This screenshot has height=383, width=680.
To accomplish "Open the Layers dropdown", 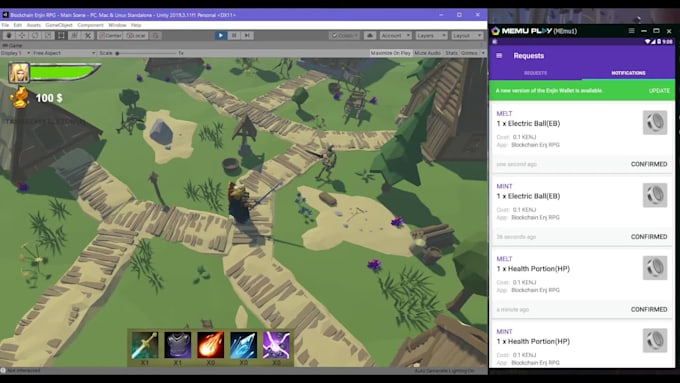I will coord(431,36).
